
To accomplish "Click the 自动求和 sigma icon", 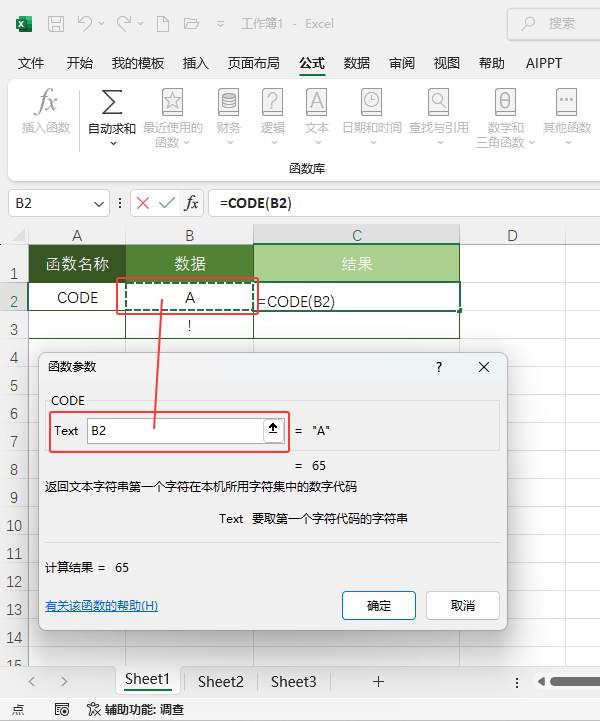I will (112, 102).
